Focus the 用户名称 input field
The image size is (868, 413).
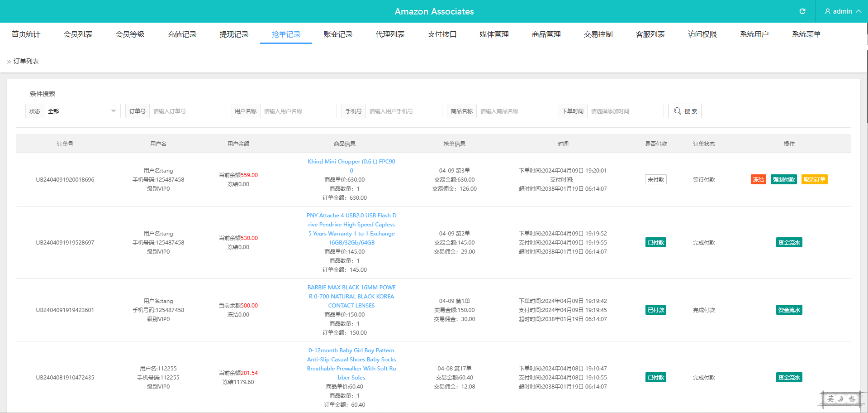[298, 111]
